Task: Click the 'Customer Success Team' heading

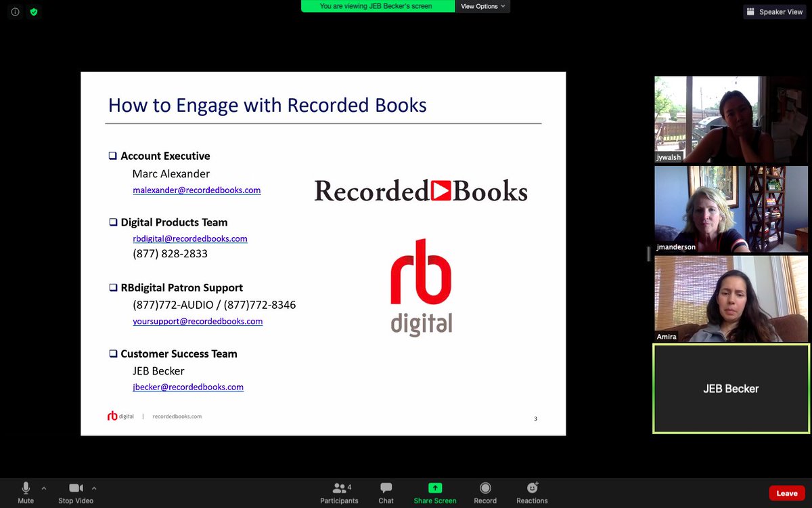Action: tap(179, 354)
